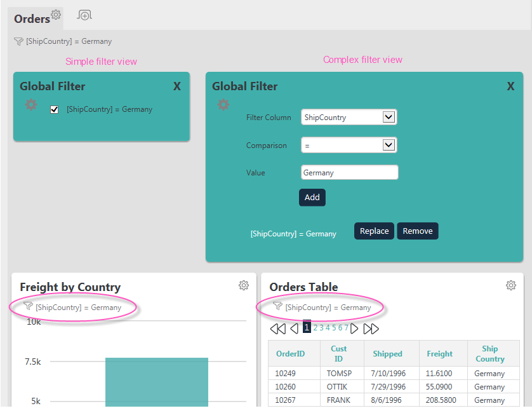Jump to page 5 of Orders Table
532x420 pixels.
pyautogui.click(x=334, y=328)
